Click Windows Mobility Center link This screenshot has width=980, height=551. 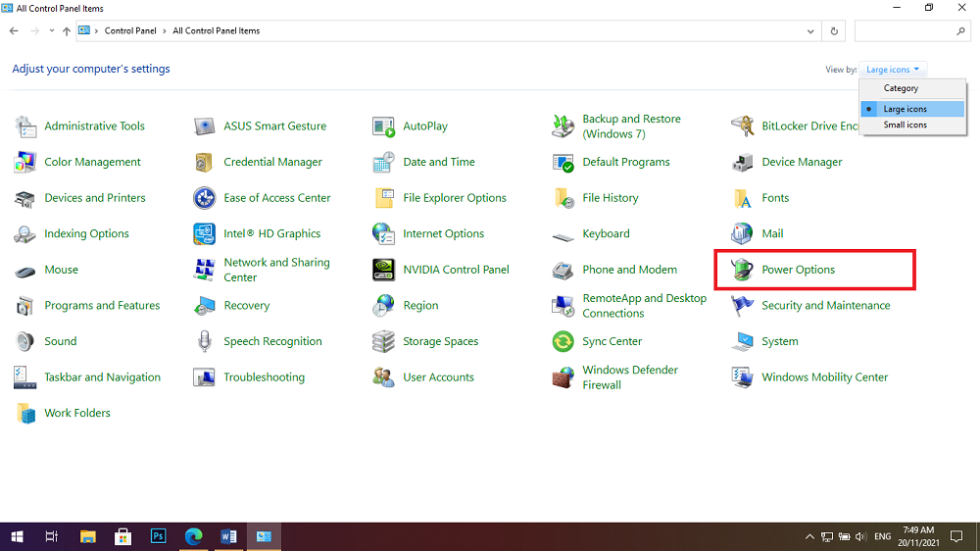point(824,377)
